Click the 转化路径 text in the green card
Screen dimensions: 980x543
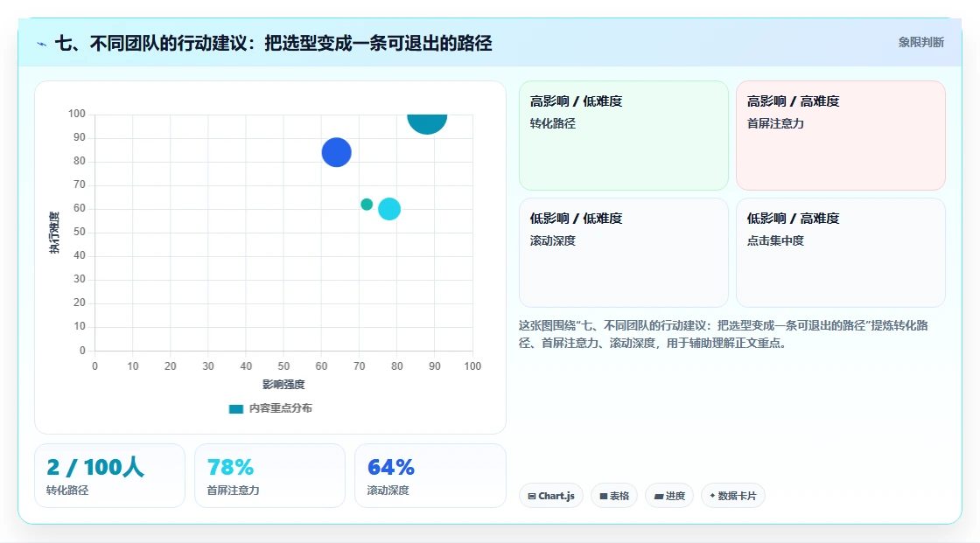pos(552,123)
